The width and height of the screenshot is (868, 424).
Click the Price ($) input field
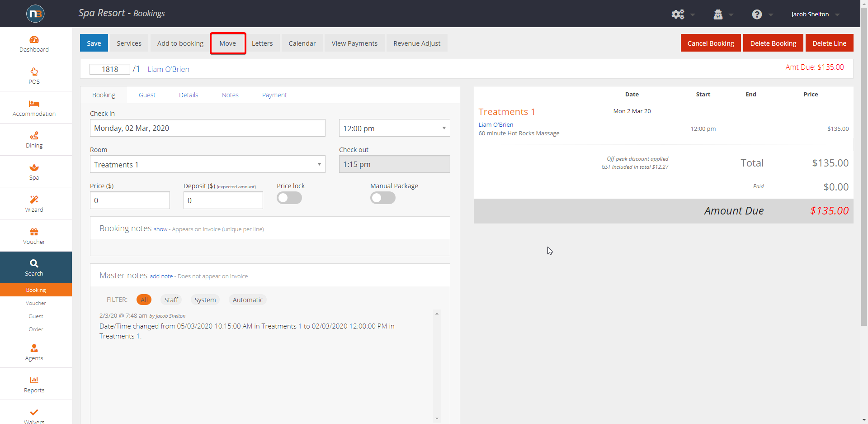[x=130, y=200]
